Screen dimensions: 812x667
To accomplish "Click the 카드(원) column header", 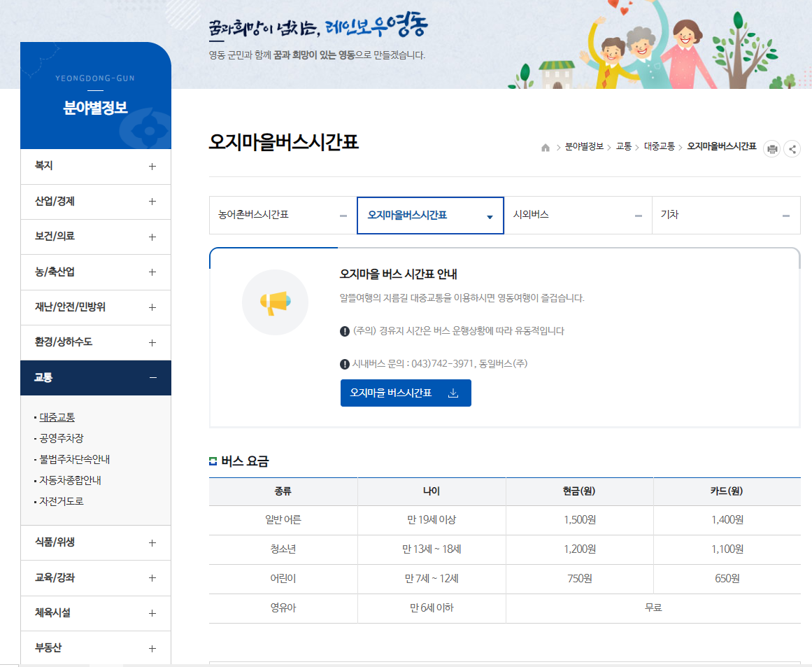I will coord(727,491).
